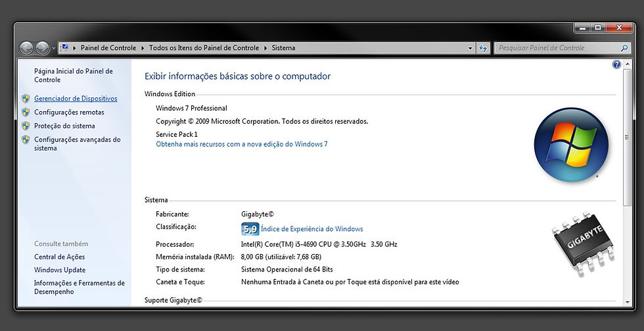Click shield icon beside Configurações remotas
644x331 pixels.
pos(26,112)
